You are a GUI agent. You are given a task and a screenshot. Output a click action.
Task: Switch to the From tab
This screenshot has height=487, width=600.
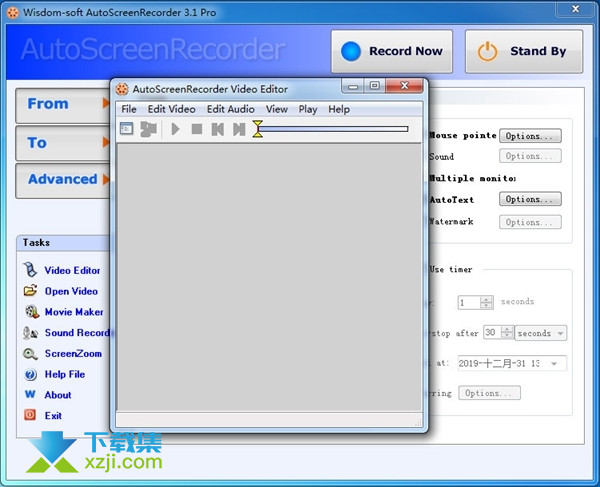63,105
